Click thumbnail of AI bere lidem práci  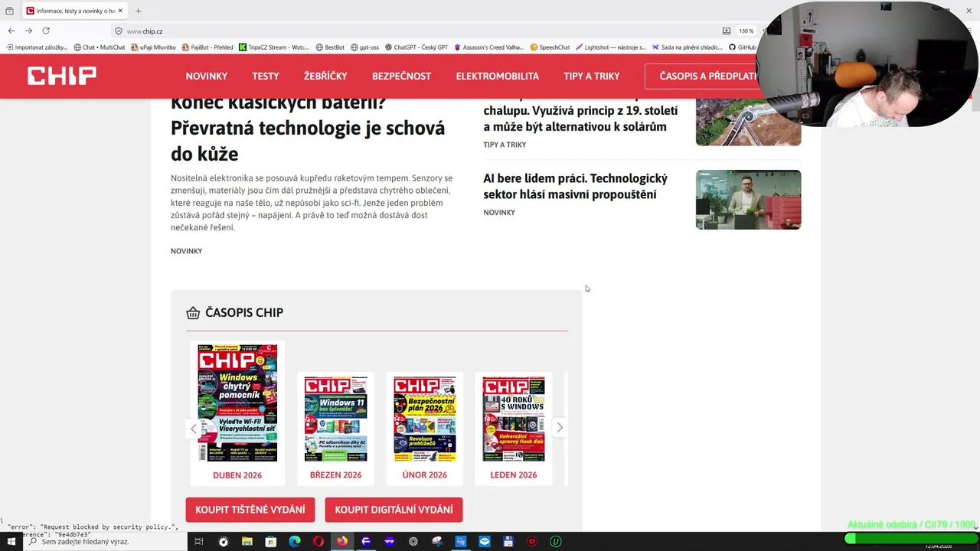(x=748, y=200)
